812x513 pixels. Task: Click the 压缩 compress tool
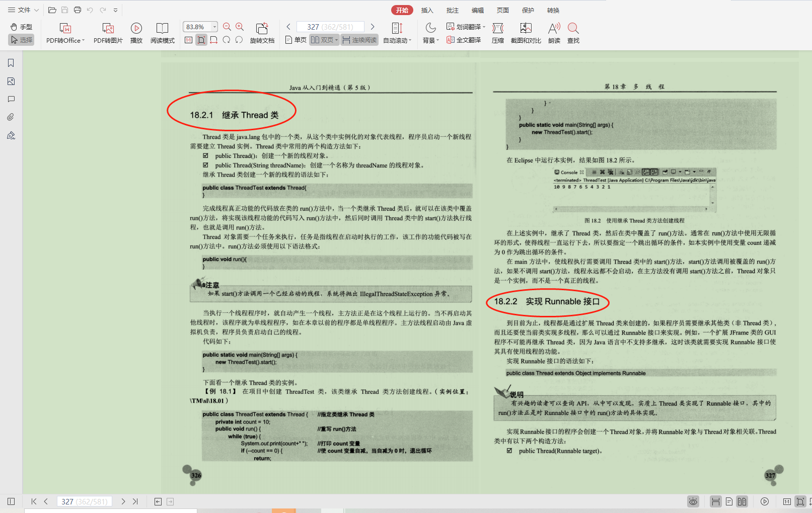tap(498, 33)
